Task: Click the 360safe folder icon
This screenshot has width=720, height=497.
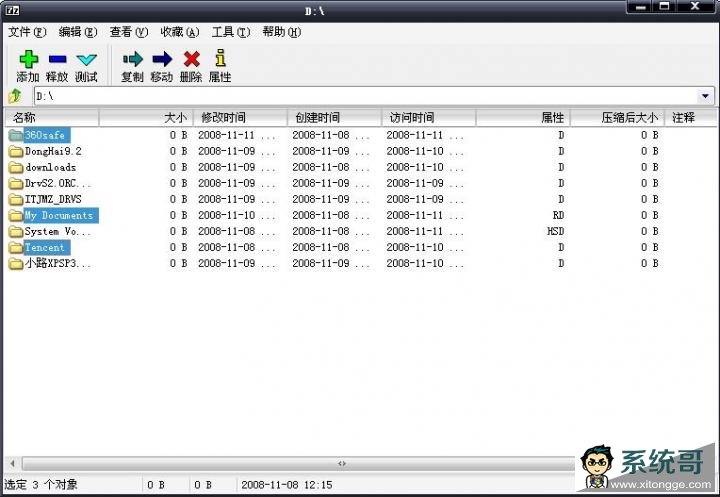Action: point(16,135)
